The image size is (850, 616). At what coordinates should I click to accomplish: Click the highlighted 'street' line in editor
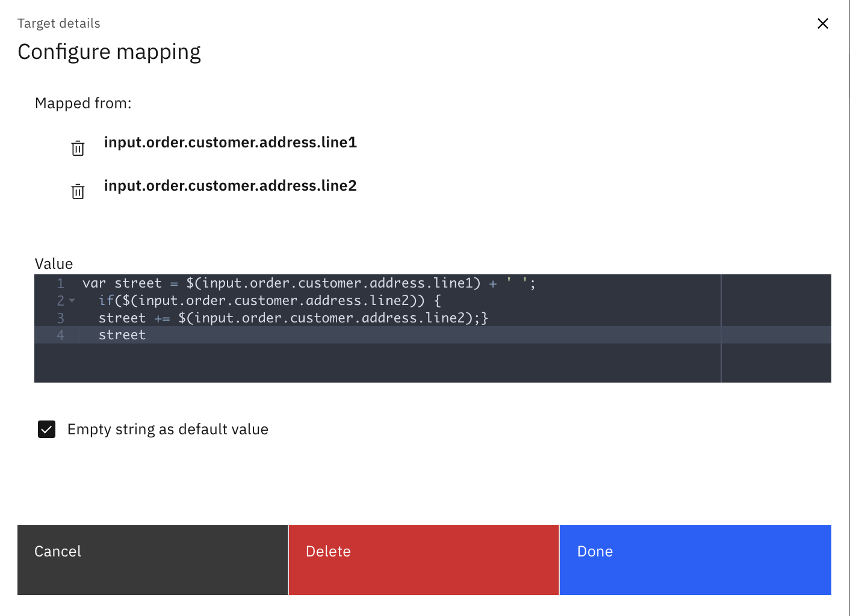click(x=122, y=335)
